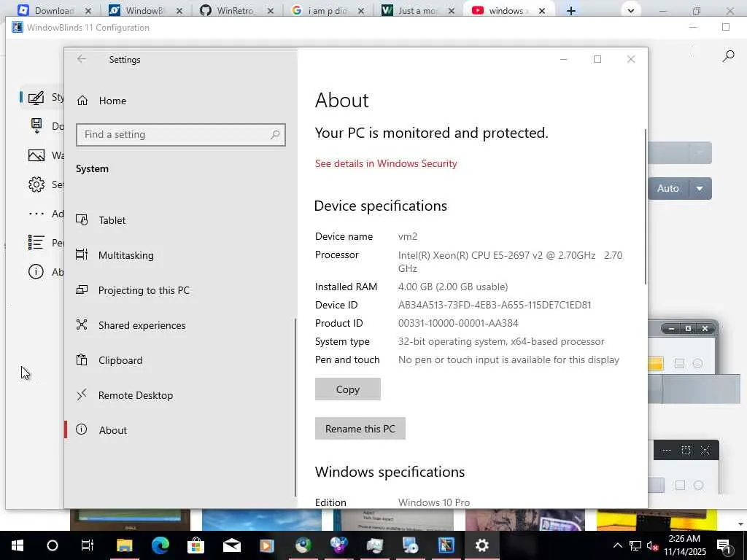Select the Multitasking sidebar icon
Viewport: 747px width, 560px height.
[x=82, y=254]
